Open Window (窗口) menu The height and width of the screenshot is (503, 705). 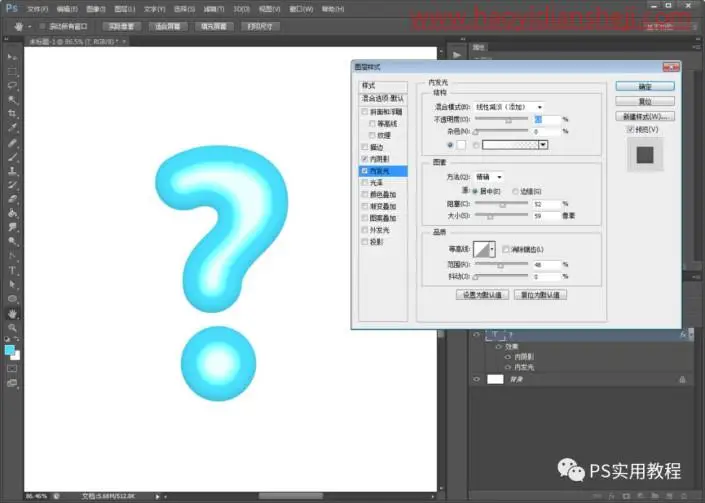(301, 9)
